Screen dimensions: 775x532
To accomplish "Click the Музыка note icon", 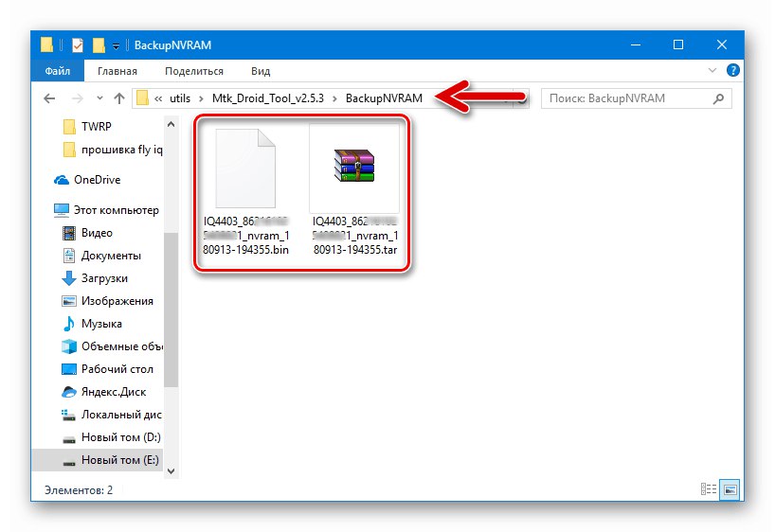I will pyautogui.click(x=69, y=324).
